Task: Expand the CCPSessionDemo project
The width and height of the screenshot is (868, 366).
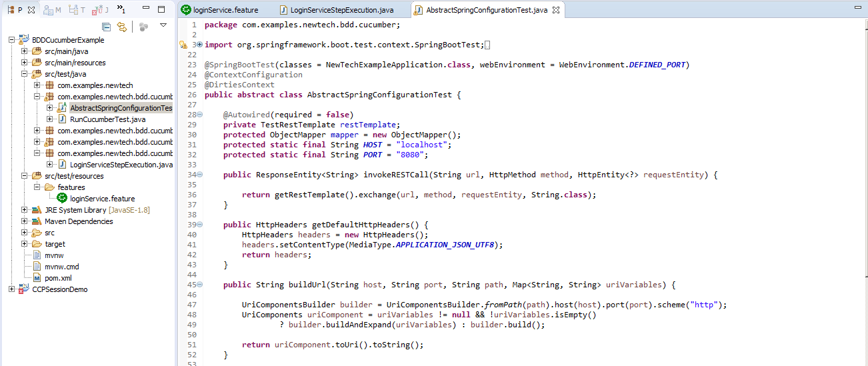Action: tap(12, 289)
